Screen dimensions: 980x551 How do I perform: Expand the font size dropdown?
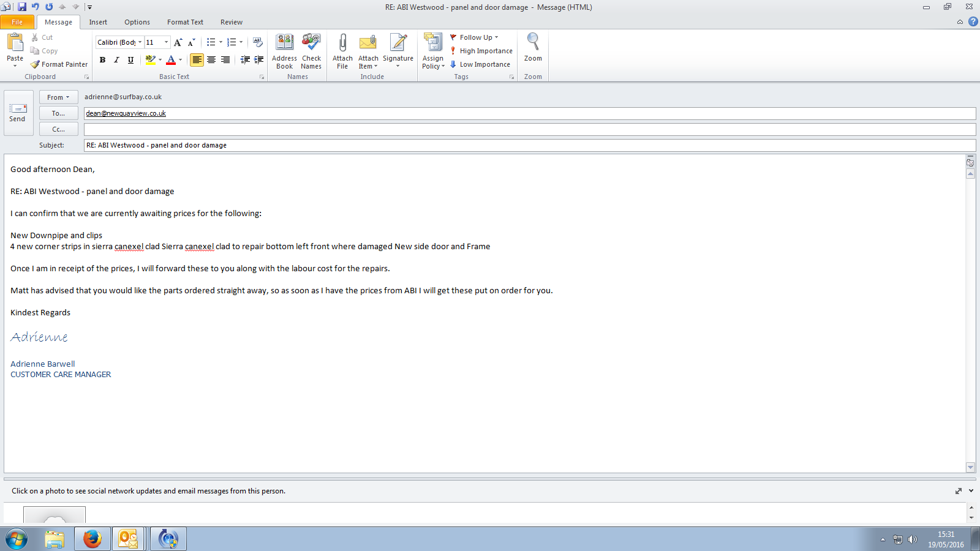click(x=166, y=42)
